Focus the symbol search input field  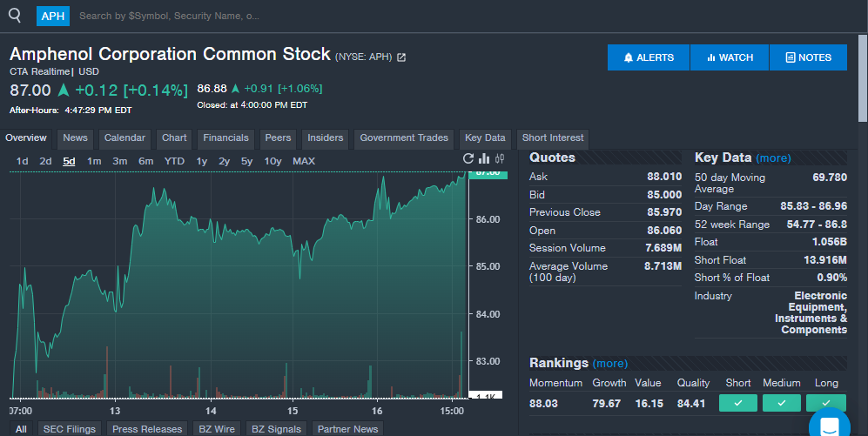(170, 16)
